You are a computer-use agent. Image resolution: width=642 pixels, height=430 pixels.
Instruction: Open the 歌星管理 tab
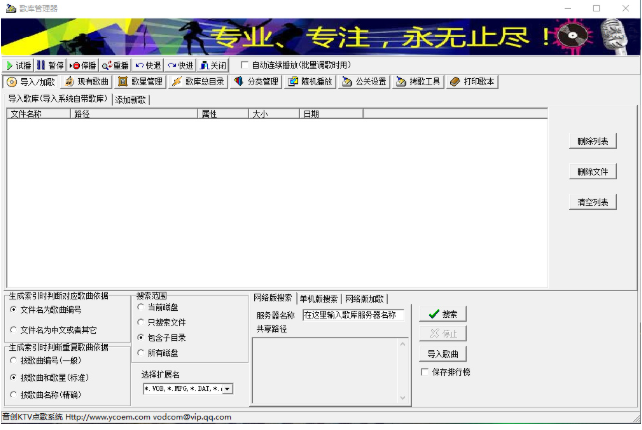pyautogui.click(x=140, y=81)
